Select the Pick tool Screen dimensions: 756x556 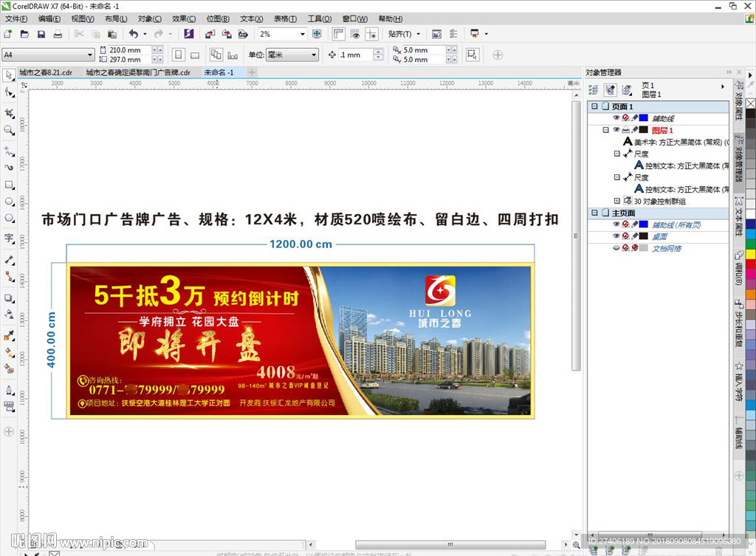[x=9, y=75]
